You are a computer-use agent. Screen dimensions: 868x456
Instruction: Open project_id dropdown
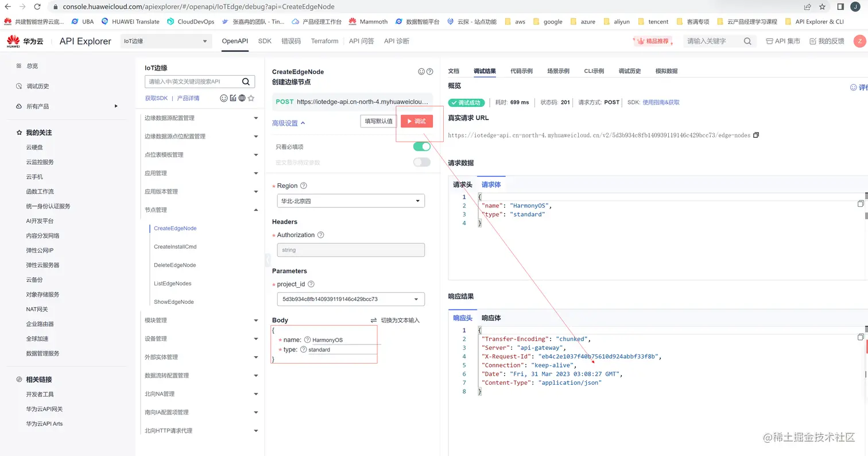351,299
